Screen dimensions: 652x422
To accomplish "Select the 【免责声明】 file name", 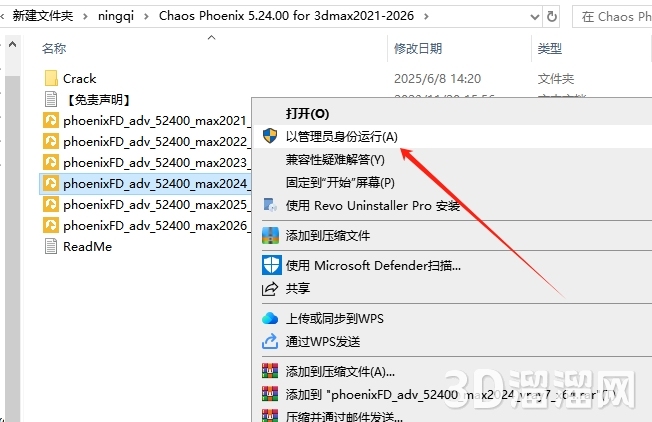I will click(x=98, y=99).
